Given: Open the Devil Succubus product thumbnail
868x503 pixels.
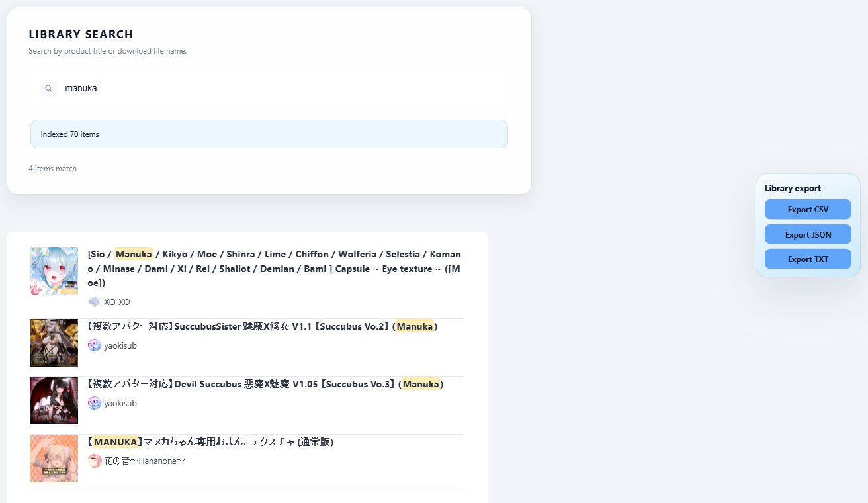Looking at the screenshot, I should tap(54, 400).
